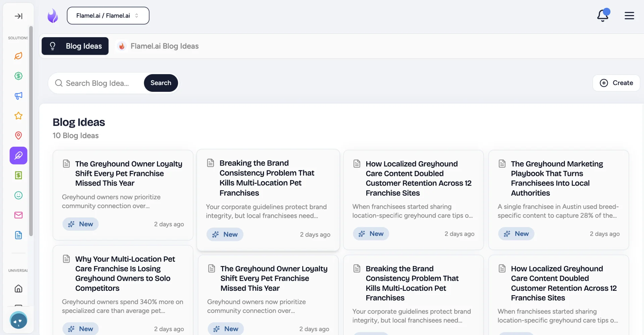Image resolution: width=644 pixels, height=335 pixels.
Task: Open the red location pin sidebar icon
Action: (x=18, y=135)
